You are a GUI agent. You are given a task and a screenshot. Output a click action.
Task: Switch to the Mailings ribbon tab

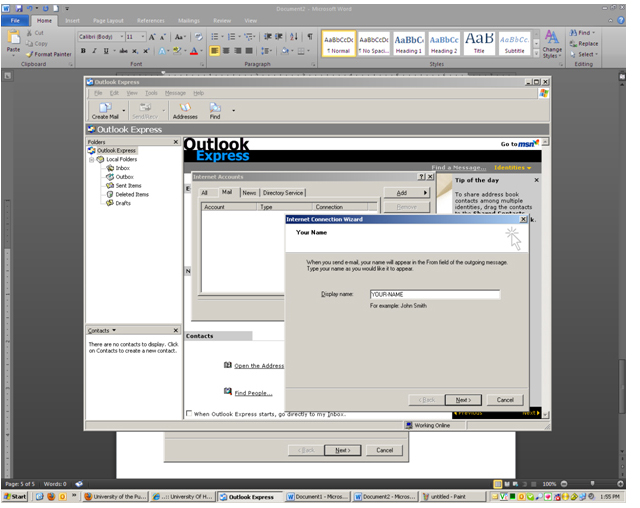189,20
